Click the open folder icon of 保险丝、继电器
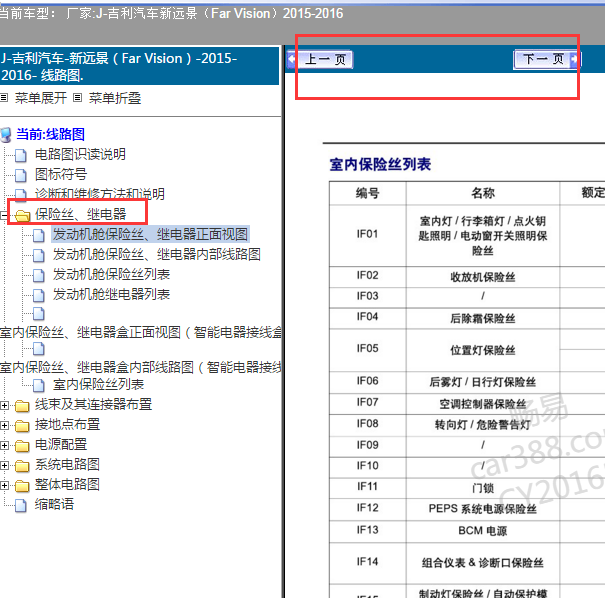The height and width of the screenshot is (598, 605). coord(22,215)
